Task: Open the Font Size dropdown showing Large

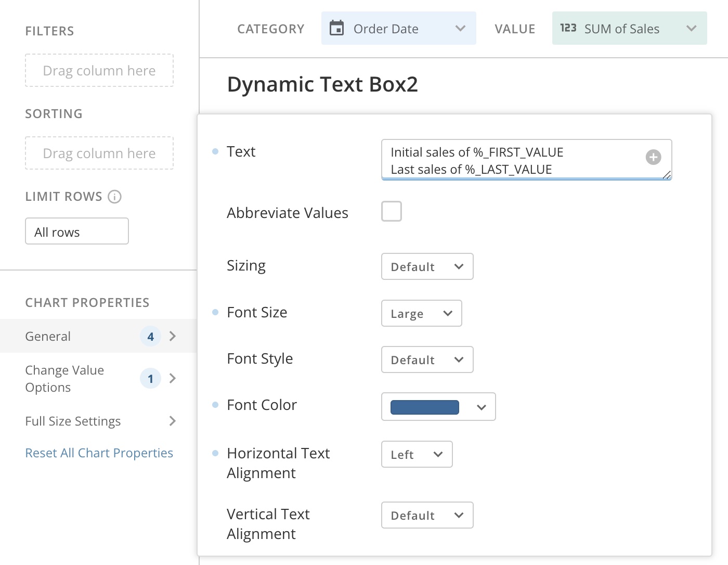Action: pos(421,313)
